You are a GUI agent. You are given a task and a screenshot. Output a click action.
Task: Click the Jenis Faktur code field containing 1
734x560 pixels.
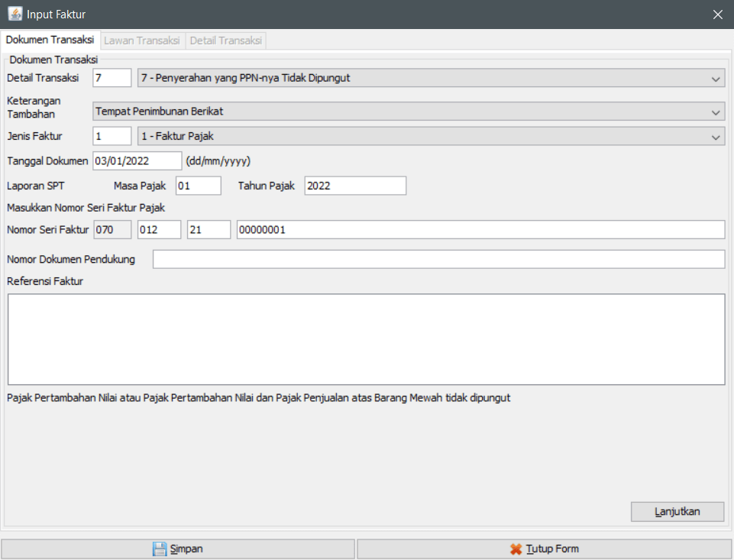[x=112, y=136]
